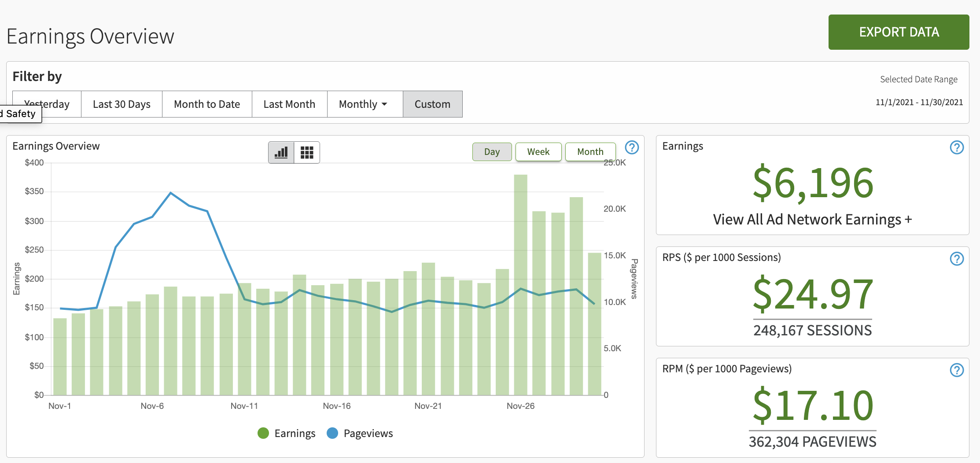Group chart data by Day
Viewport: 980px width, 463px height.
coord(492,152)
